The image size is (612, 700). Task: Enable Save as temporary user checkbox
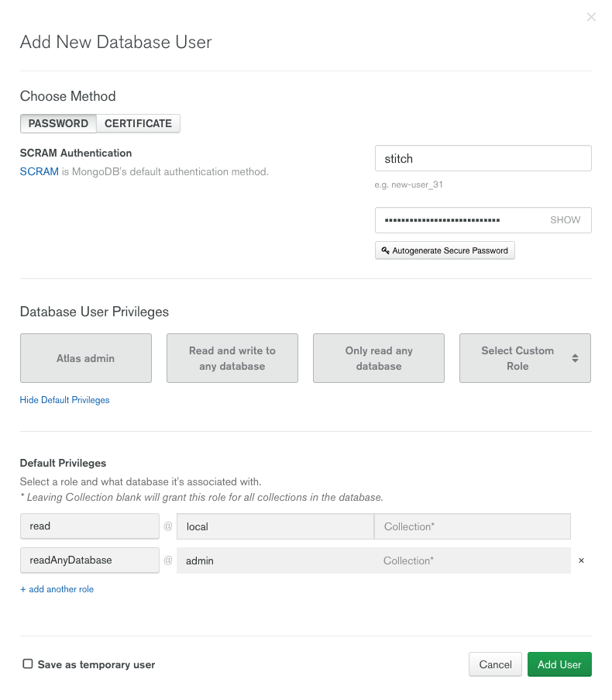[28, 664]
